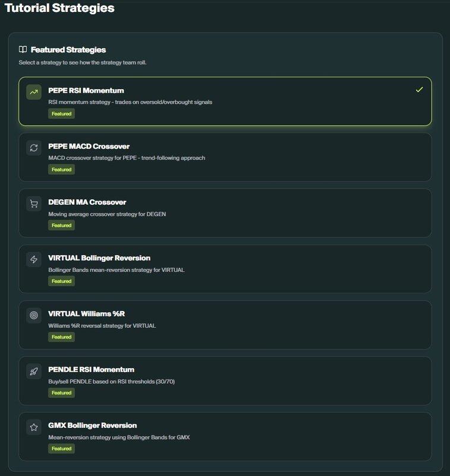Click the trending-up icon for PEPE RSI Momentum
Image resolution: width=450 pixels, height=476 pixels.
34,92
